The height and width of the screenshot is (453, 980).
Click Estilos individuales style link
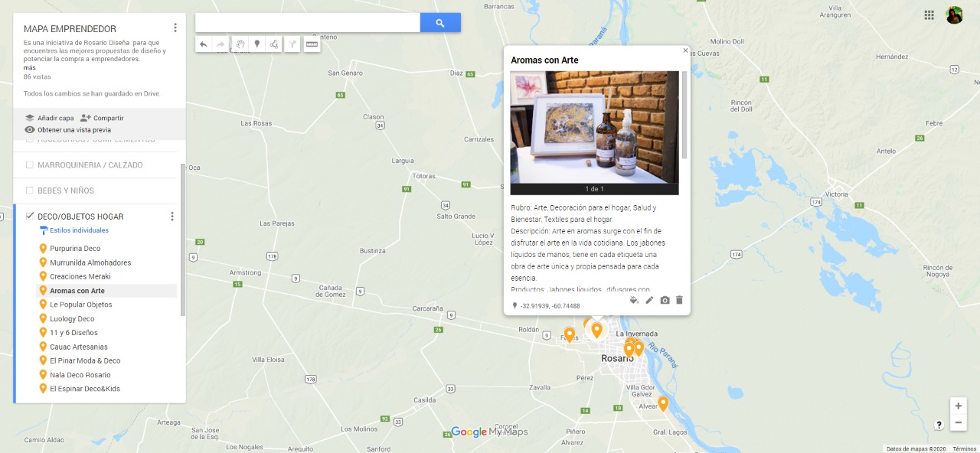[79, 230]
